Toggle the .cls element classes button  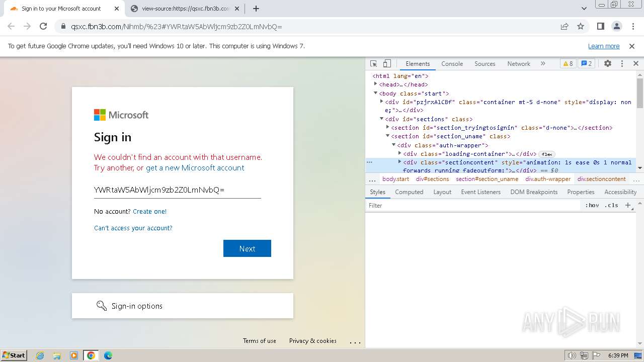coord(611,206)
